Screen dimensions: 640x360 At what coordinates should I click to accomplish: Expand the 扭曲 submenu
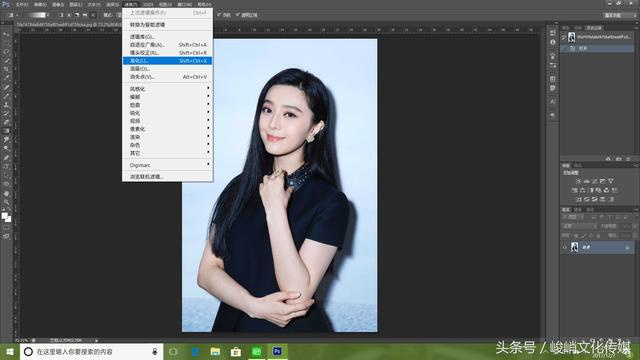coord(167,105)
